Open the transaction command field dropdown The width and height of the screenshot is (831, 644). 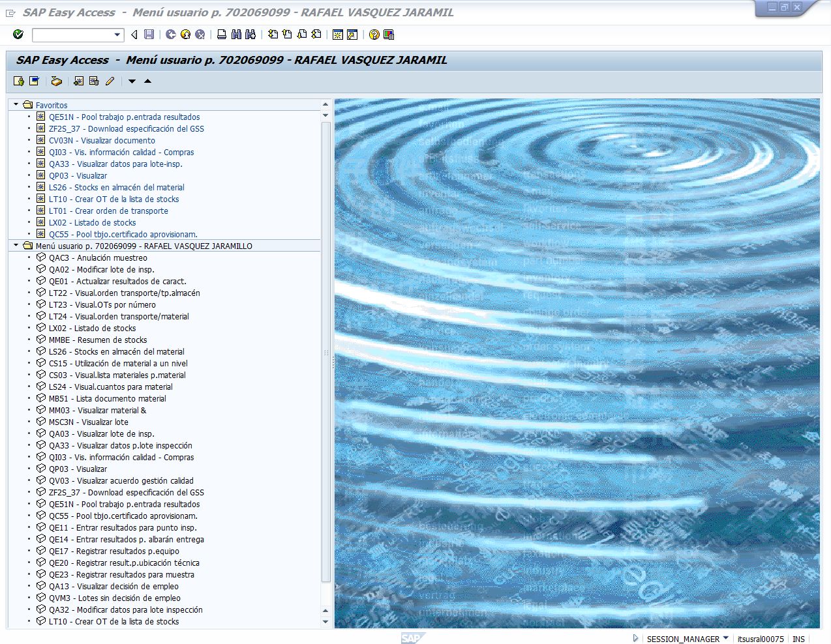(117, 35)
